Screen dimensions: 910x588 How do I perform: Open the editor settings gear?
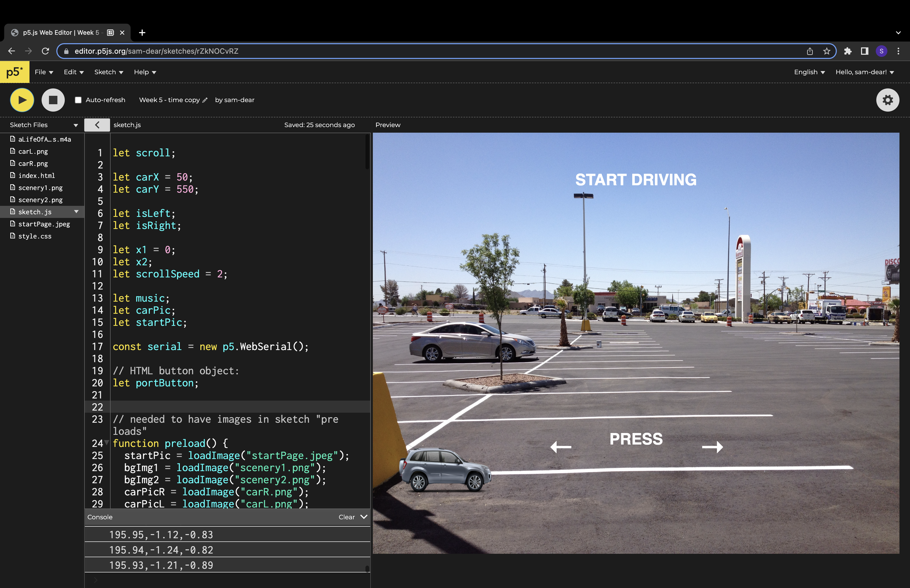tap(887, 100)
